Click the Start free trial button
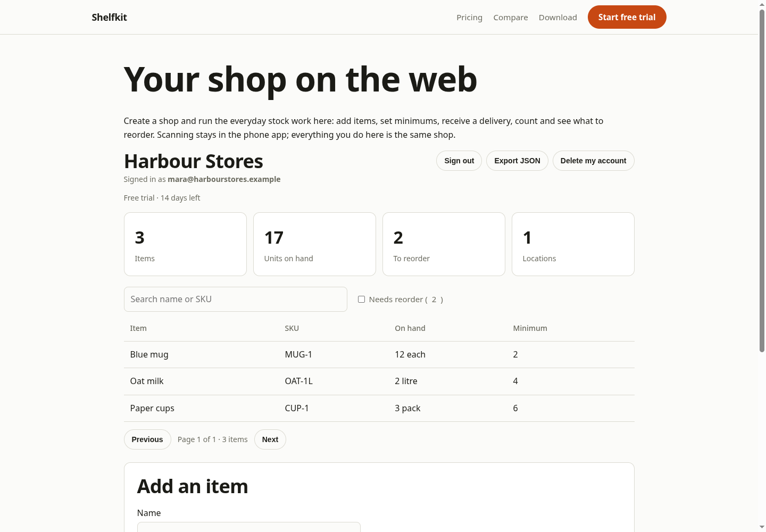Image resolution: width=766 pixels, height=532 pixels. pos(627,17)
